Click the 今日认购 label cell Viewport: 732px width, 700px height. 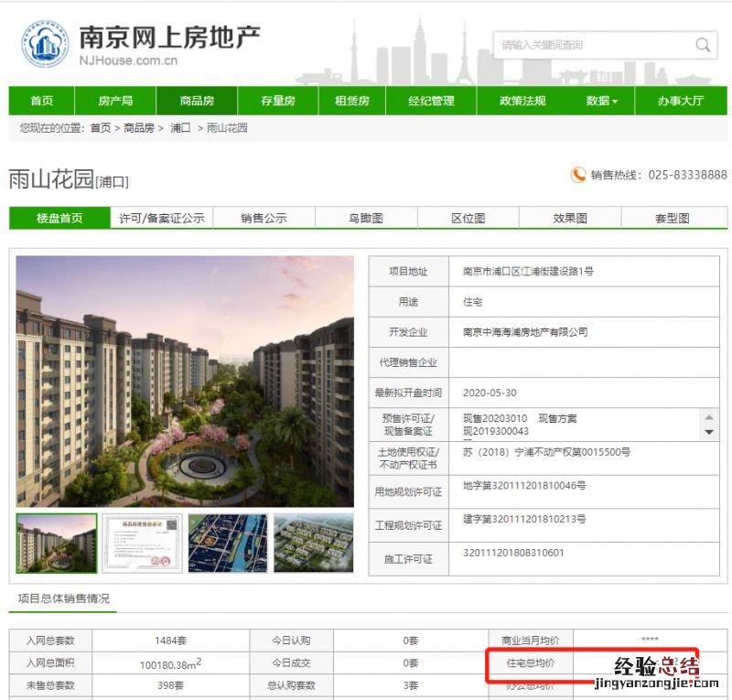tap(291, 641)
